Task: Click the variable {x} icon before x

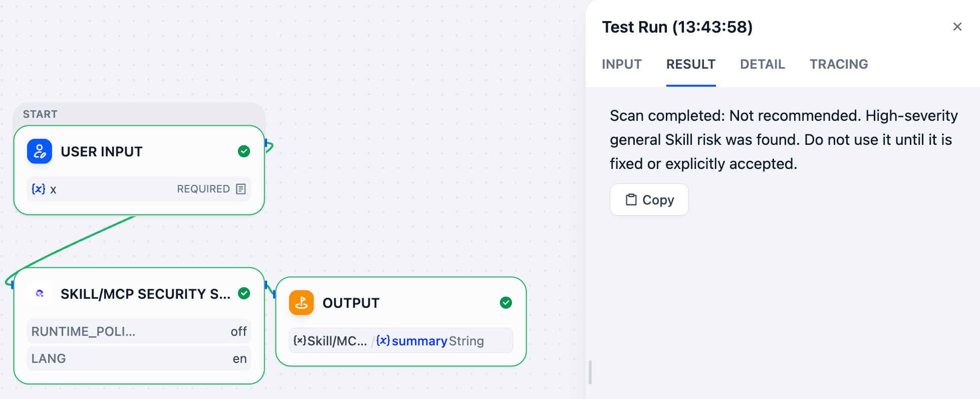Action: (39, 189)
